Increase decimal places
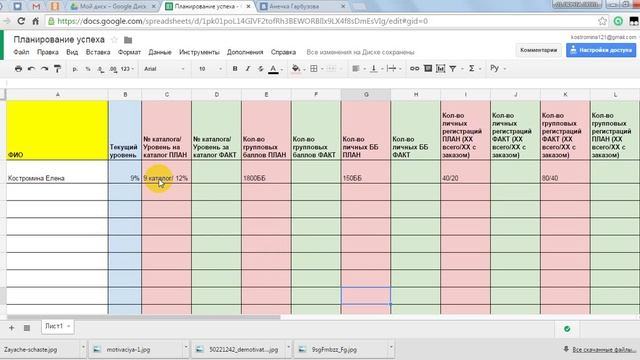 pyautogui.click(x=113, y=69)
